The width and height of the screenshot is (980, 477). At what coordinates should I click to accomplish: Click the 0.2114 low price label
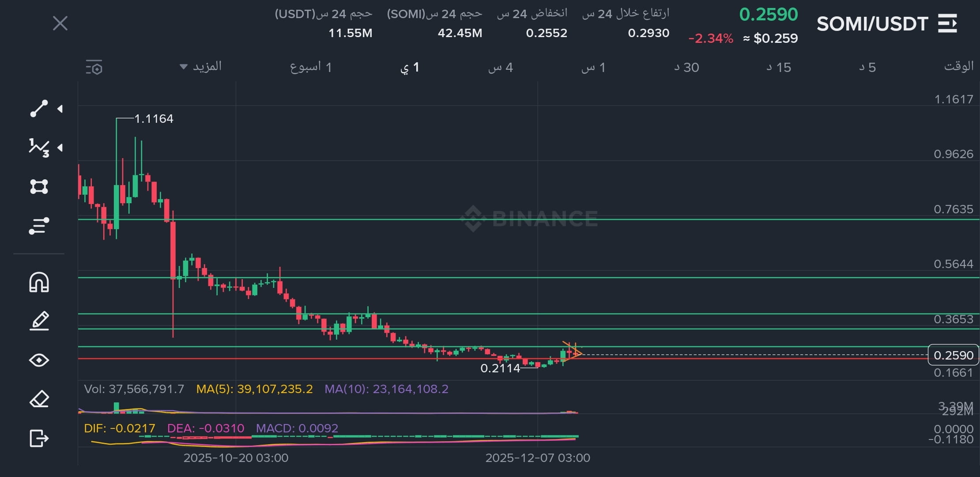click(x=500, y=368)
